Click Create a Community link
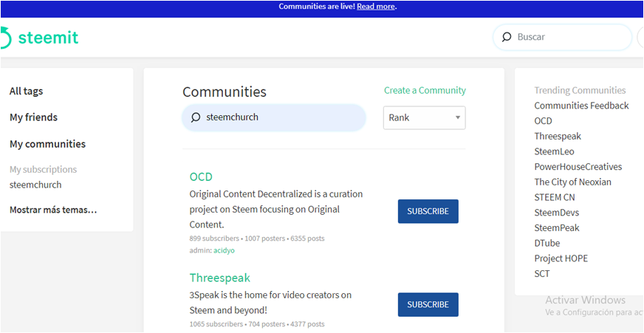The height and width of the screenshot is (333, 644). click(x=425, y=90)
